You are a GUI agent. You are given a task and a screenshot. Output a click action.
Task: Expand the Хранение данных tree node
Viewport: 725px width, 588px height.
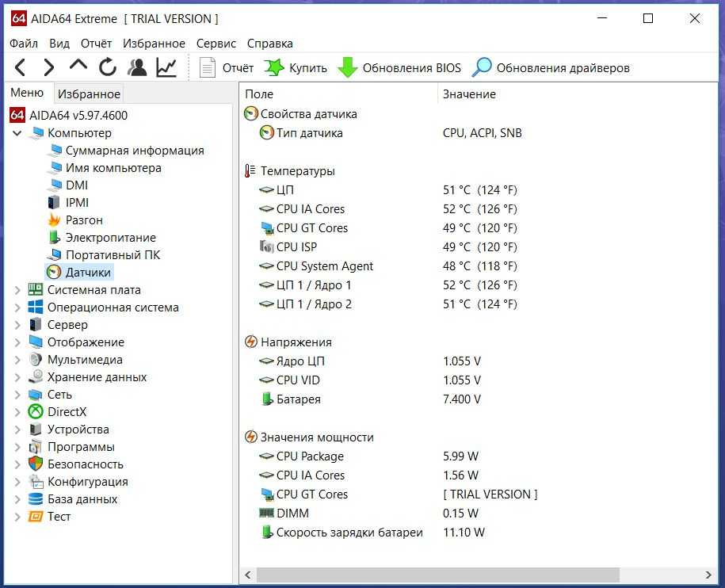[x=17, y=377]
